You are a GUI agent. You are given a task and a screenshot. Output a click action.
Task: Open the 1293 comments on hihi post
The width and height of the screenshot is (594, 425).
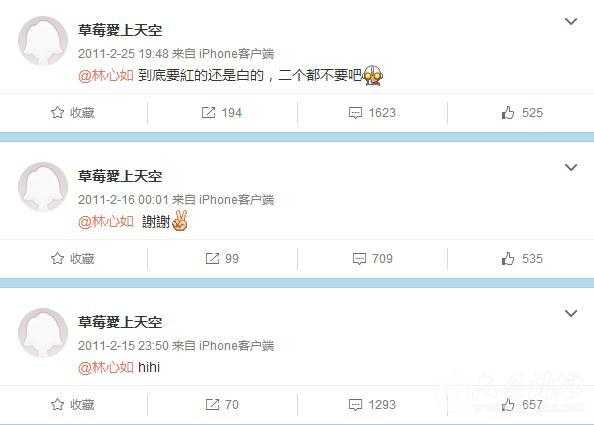[x=372, y=405]
